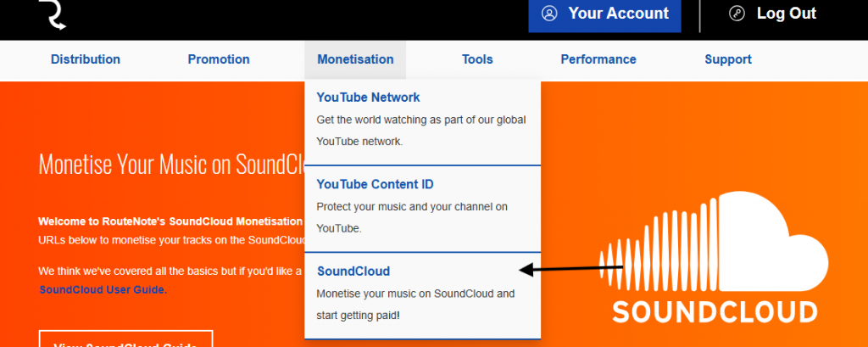Click the user profile icon beside Your Account

(x=549, y=14)
